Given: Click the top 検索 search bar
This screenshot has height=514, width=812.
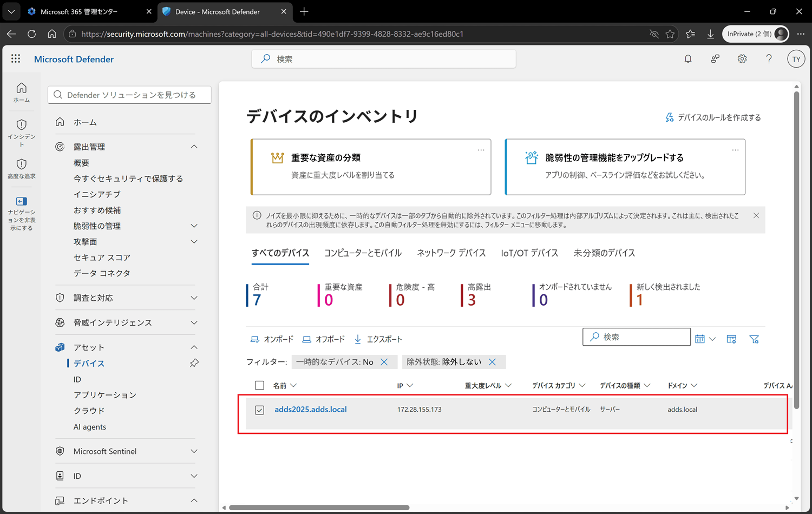Looking at the screenshot, I should click(384, 59).
